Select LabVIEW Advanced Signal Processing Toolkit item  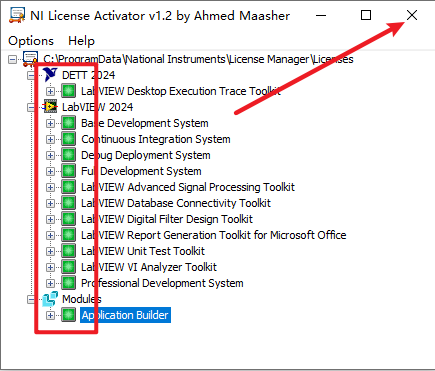point(188,187)
